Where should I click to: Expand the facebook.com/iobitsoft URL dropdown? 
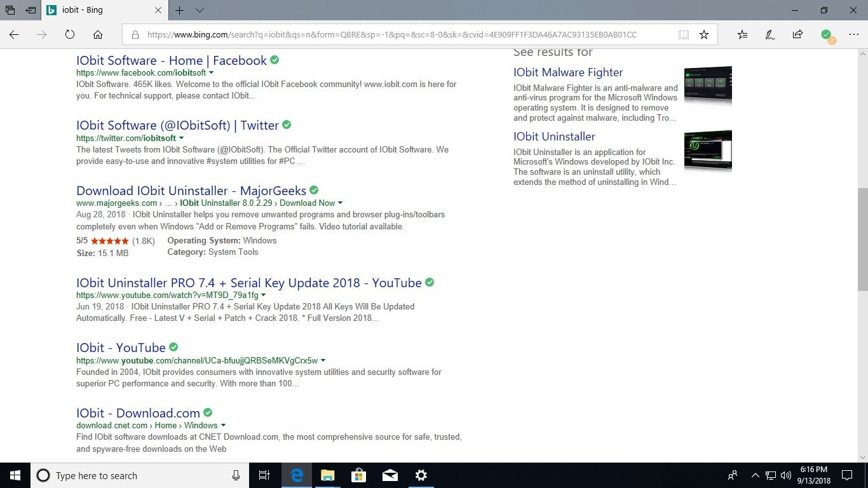pos(212,73)
